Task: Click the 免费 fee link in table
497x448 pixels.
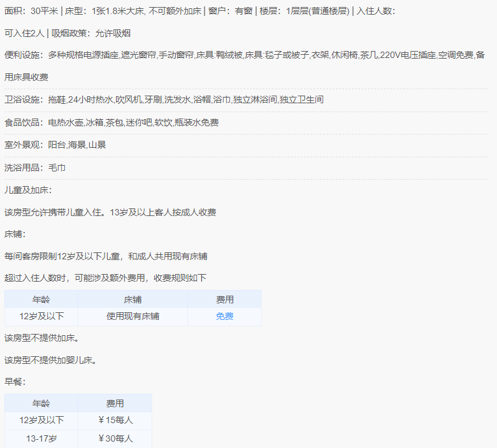Action: 224,316
